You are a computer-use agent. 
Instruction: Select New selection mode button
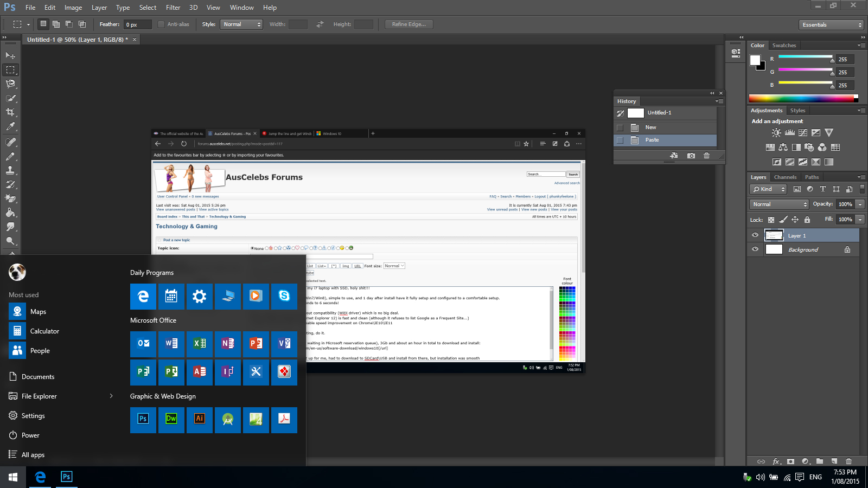point(43,24)
